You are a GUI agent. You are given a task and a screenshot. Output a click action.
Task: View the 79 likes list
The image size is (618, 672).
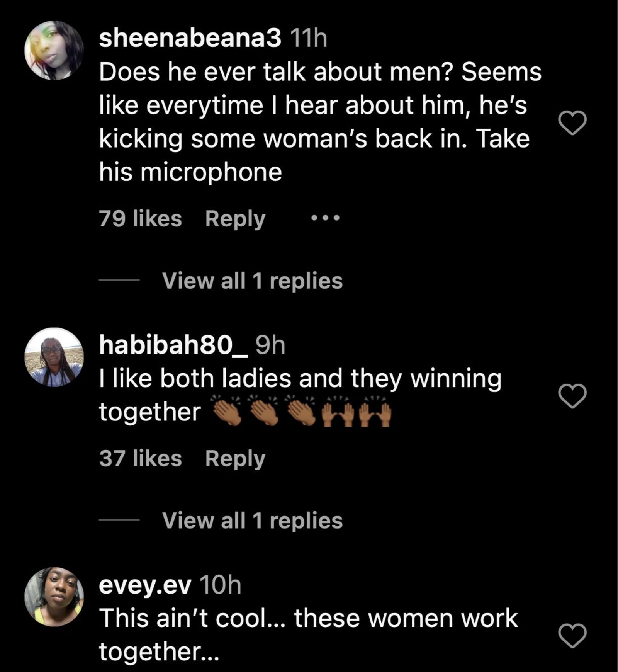tap(140, 219)
